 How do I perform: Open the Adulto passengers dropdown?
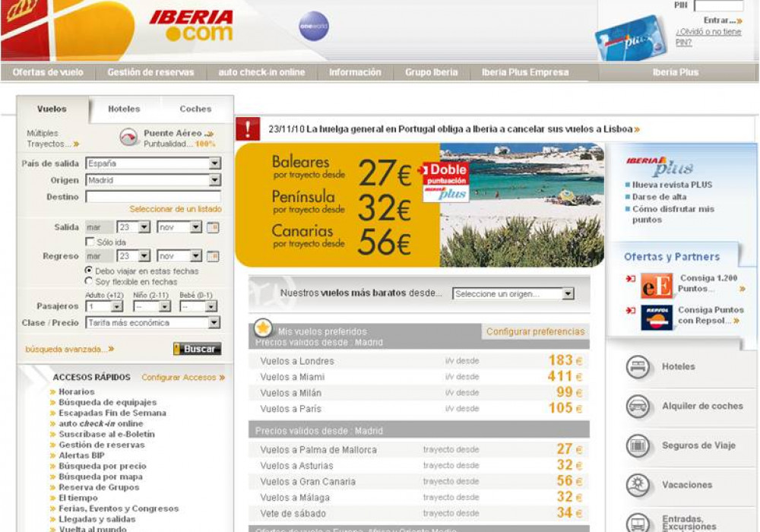tap(103, 306)
